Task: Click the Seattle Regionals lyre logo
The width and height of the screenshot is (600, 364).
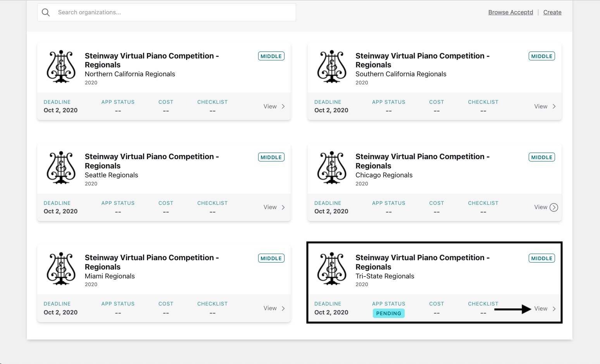Action: click(61, 168)
